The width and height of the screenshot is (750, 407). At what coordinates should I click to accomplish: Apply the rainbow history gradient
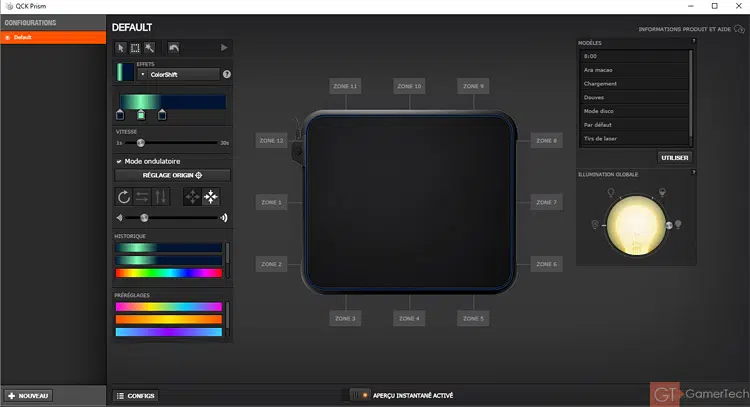[169, 273]
